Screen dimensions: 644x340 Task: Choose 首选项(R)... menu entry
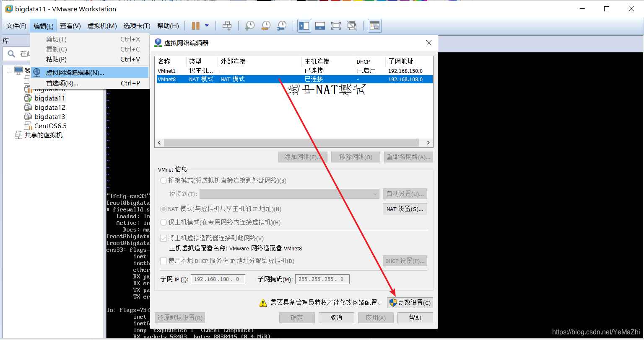tap(90, 83)
